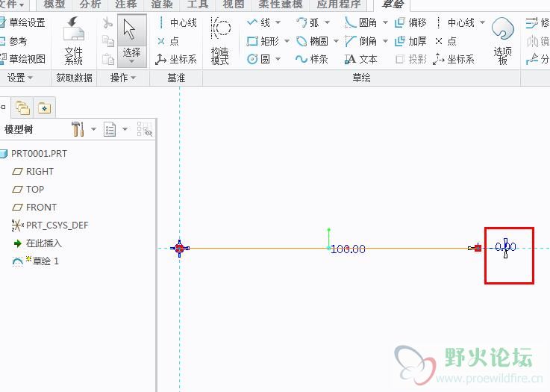The image size is (550, 392).
Task: Open the File System import tool
Action: point(74,41)
